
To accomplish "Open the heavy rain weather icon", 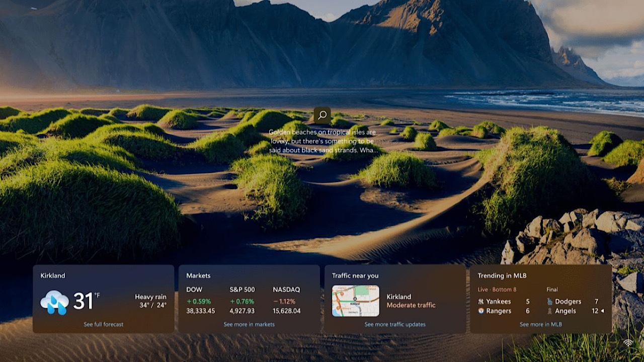I will click(54, 302).
